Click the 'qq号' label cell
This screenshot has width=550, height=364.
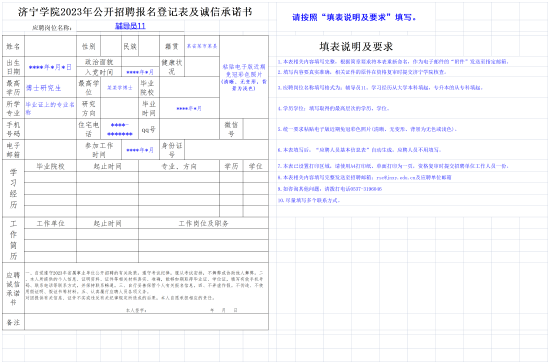[x=149, y=129]
